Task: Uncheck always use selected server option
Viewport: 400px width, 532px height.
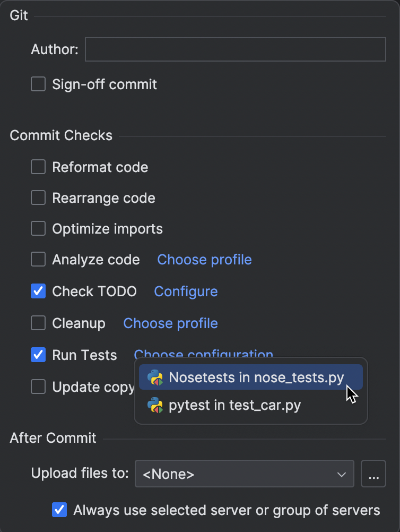Action: click(x=59, y=510)
